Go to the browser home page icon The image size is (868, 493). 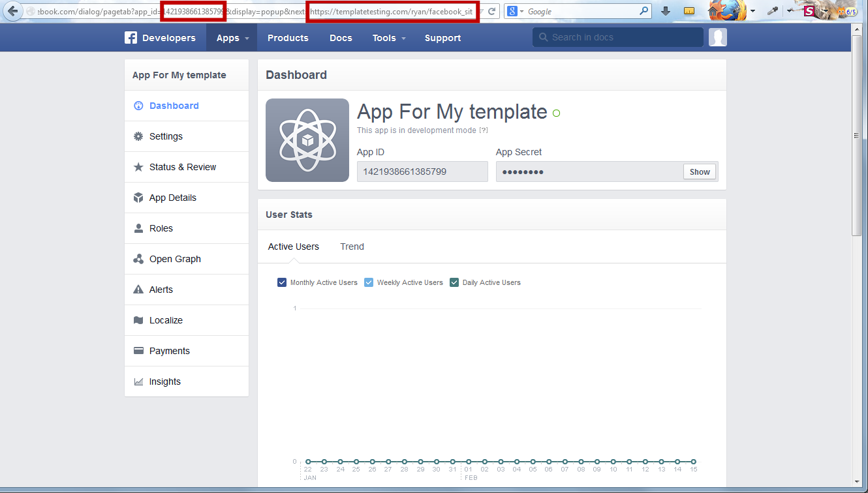[713, 11]
